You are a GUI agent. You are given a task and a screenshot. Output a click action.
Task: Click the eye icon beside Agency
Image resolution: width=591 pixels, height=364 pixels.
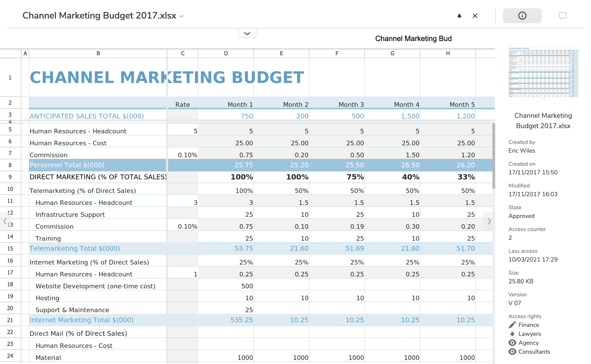[512, 343]
